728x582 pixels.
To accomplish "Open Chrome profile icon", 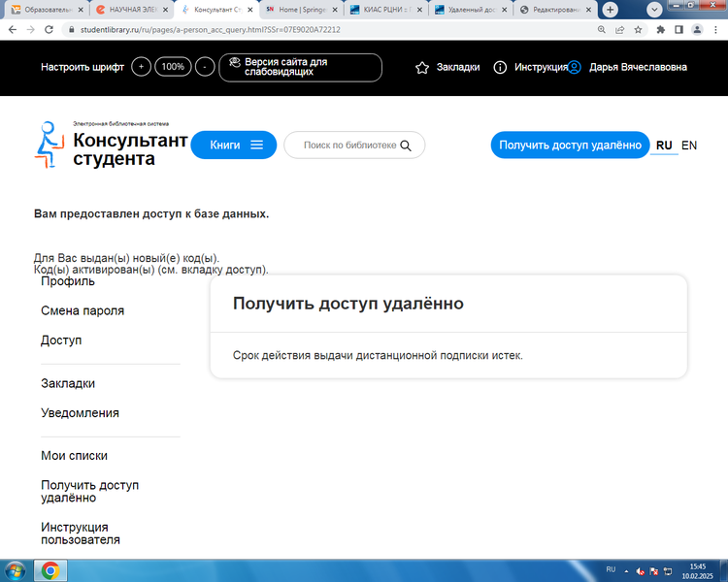I will 697,30.
